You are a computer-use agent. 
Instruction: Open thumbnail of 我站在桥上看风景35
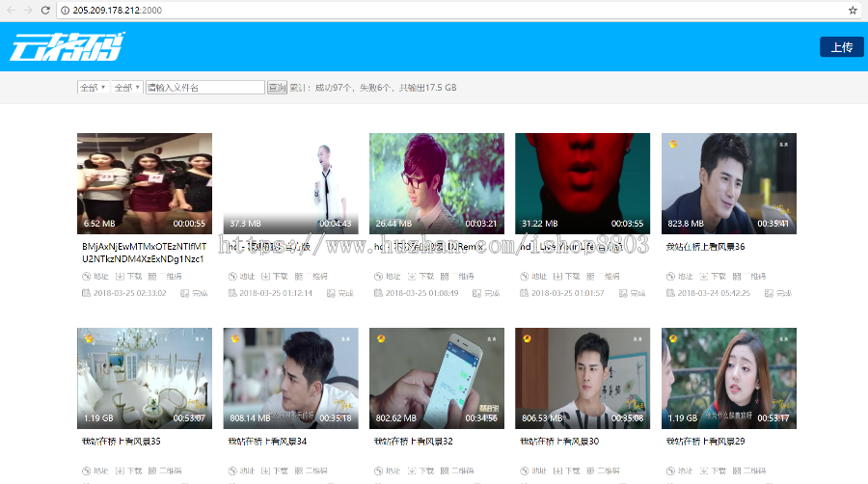pos(145,378)
